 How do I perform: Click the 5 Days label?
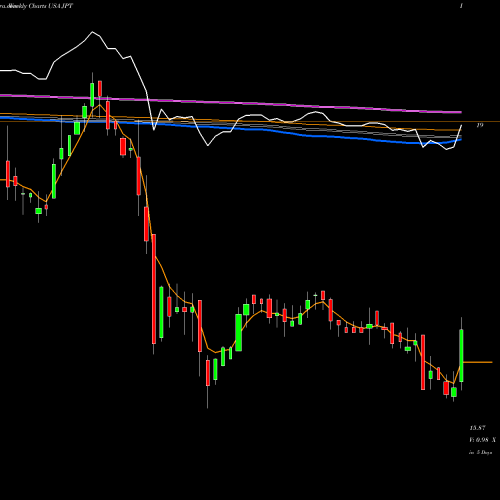click(480, 453)
